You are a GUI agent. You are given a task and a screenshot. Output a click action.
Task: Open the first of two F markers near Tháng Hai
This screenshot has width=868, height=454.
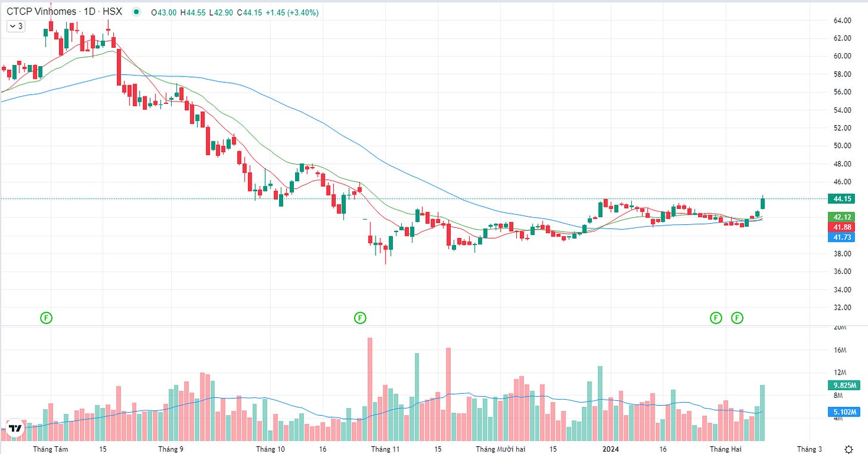pos(715,318)
